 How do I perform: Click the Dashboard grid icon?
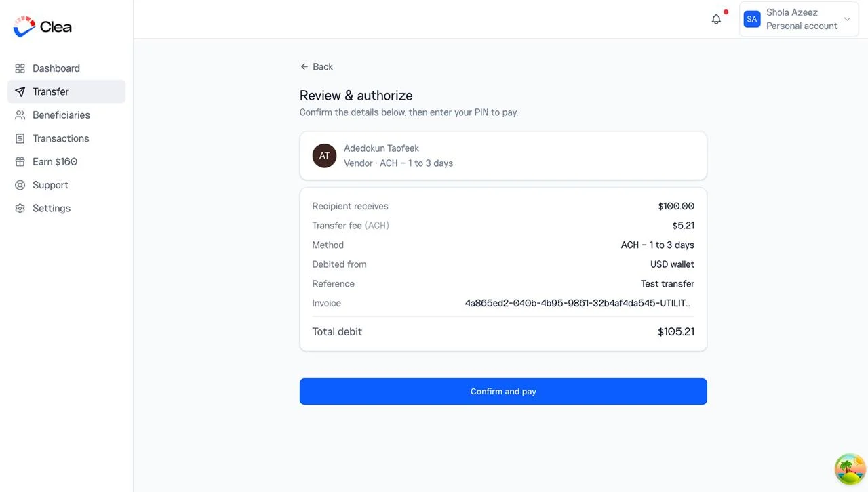tap(20, 68)
